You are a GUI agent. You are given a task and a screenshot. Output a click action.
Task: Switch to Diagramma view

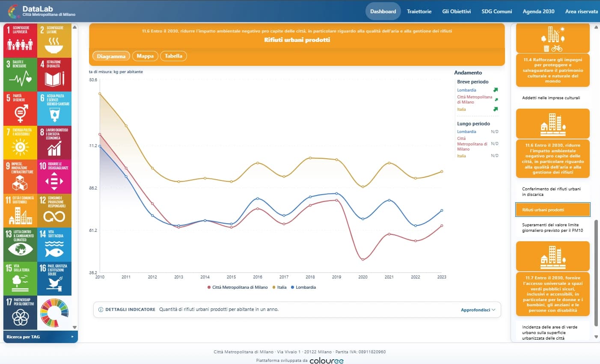tap(111, 56)
